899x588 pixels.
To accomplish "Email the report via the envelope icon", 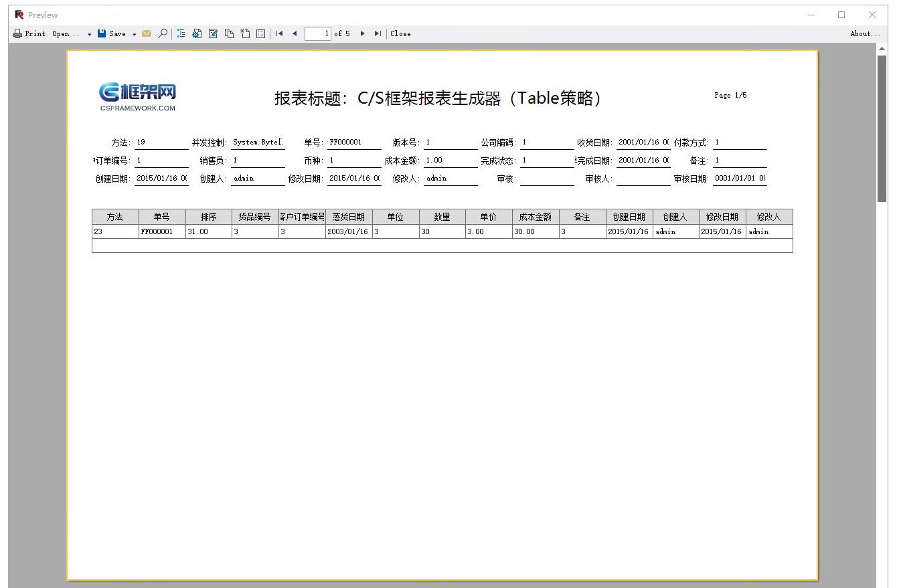I will click(x=147, y=33).
